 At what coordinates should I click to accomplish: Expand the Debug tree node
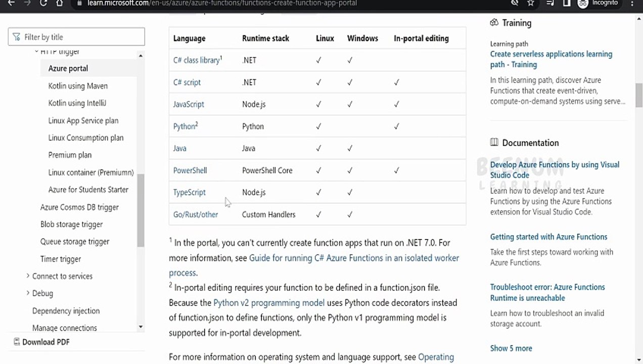(x=28, y=293)
